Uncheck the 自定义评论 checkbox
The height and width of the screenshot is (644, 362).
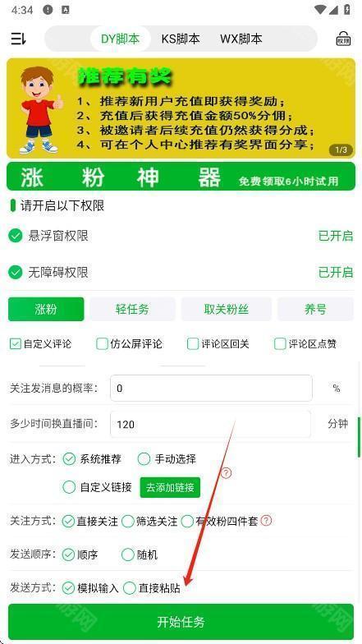pyautogui.click(x=15, y=343)
